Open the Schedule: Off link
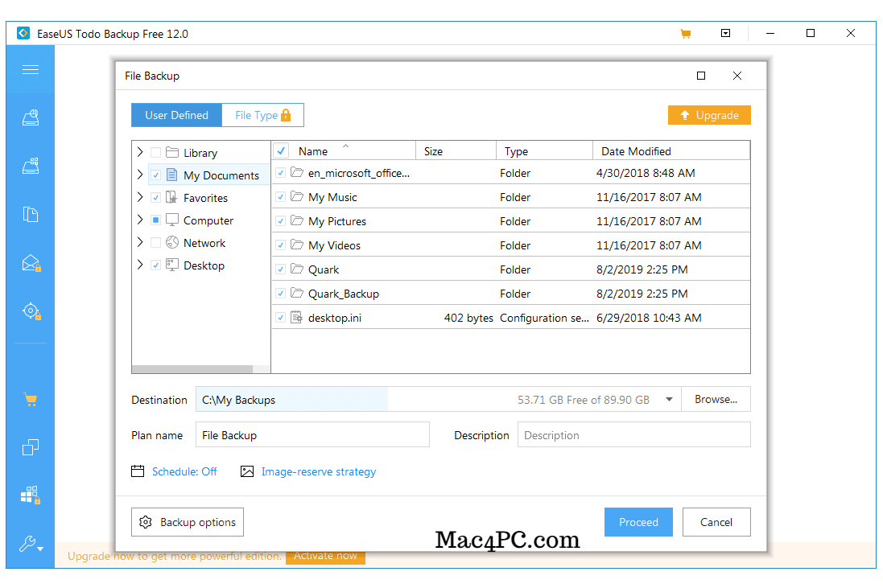The image size is (883, 588). pos(184,471)
